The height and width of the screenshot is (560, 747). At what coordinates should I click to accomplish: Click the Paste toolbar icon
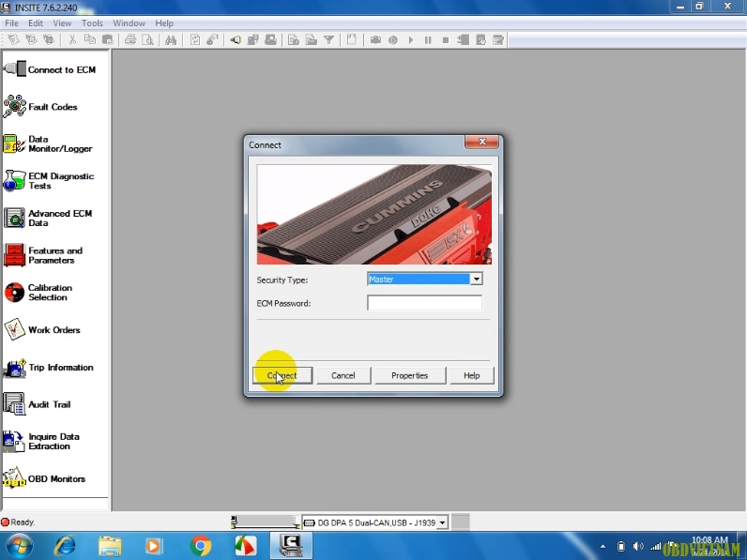click(x=108, y=40)
